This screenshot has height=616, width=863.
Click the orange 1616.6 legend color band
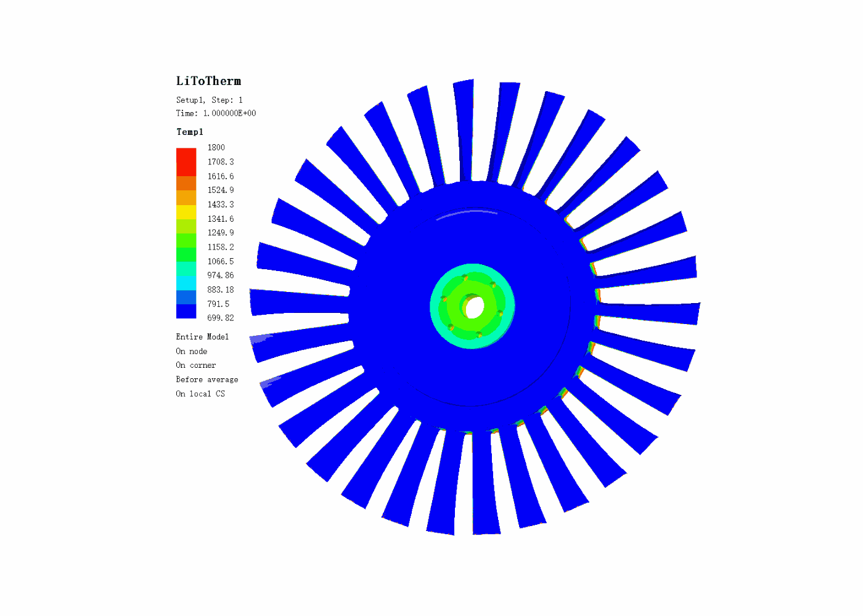(x=186, y=183)
